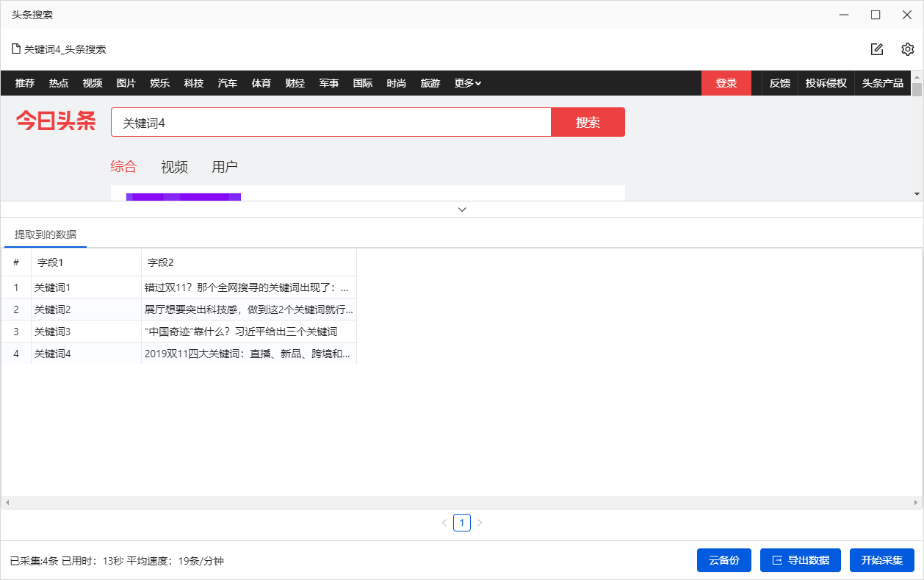Click the browser scrollbar down arrow
This screenshot has width=924, height=580.
pyautogui.click(x=917, y=194)
